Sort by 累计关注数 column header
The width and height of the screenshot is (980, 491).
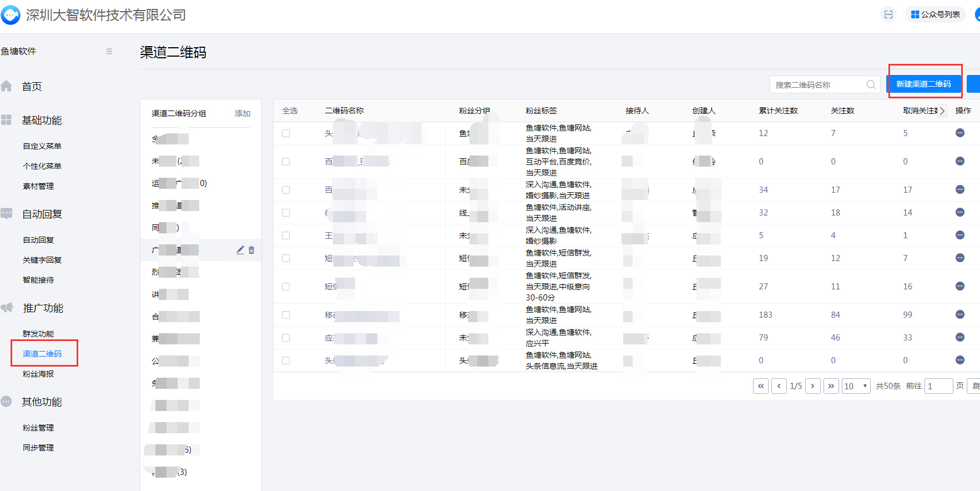[x=779, y=111]
